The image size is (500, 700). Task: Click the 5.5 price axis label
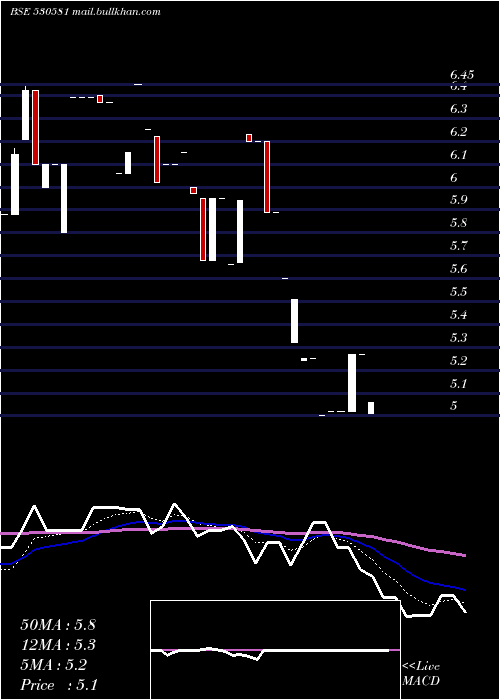[x=458, y=292]
